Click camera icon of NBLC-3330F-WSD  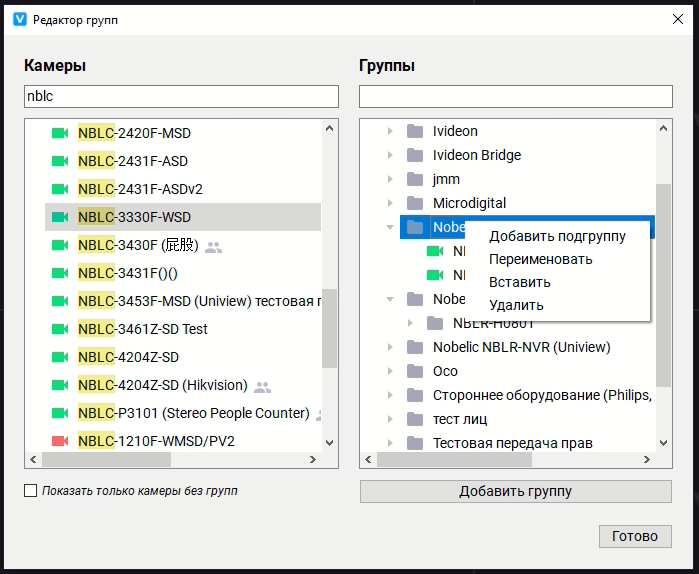click(60, 217)
